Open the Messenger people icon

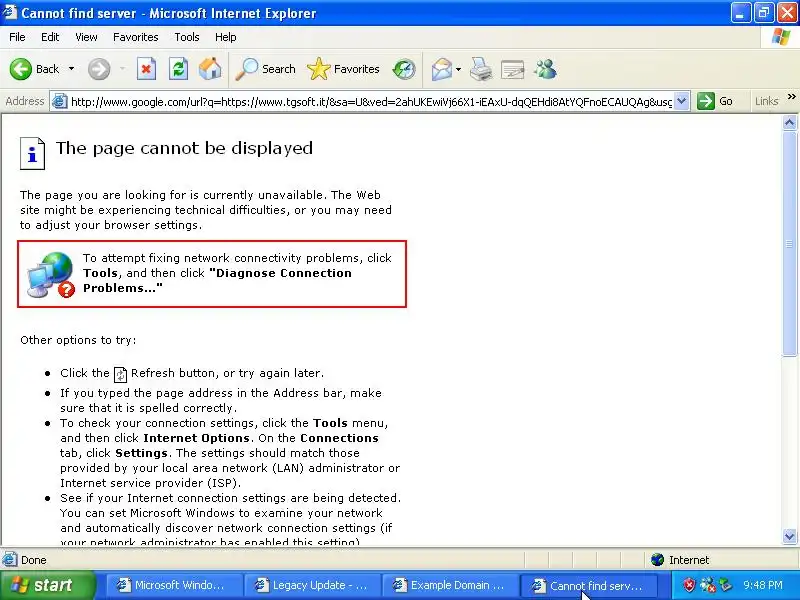pyautogui.click(x=545, y=69)
